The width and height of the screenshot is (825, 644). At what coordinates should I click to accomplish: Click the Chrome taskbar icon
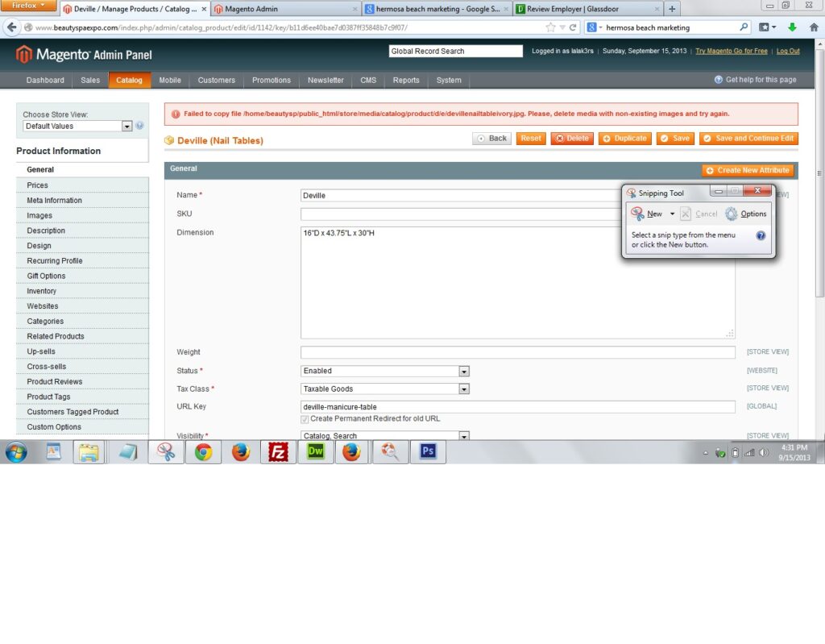pyautogui.click(x=204, y=452)
